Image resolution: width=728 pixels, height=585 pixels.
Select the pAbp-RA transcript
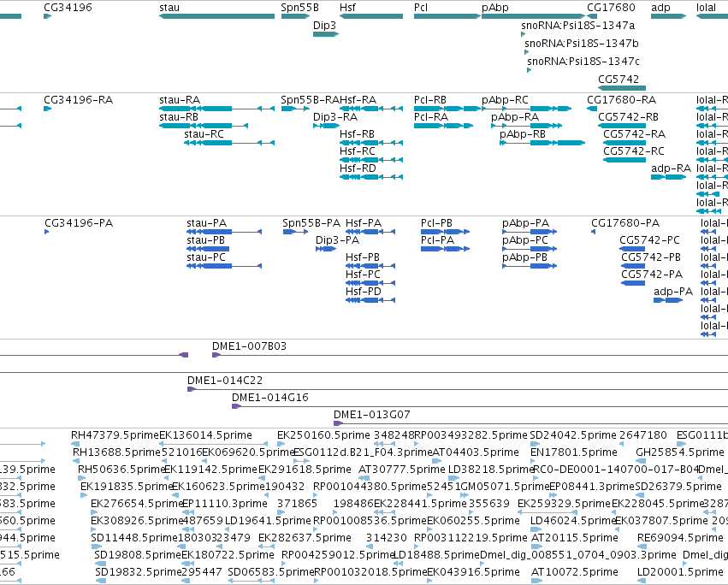pyautogui.click(x=526, y=126)
